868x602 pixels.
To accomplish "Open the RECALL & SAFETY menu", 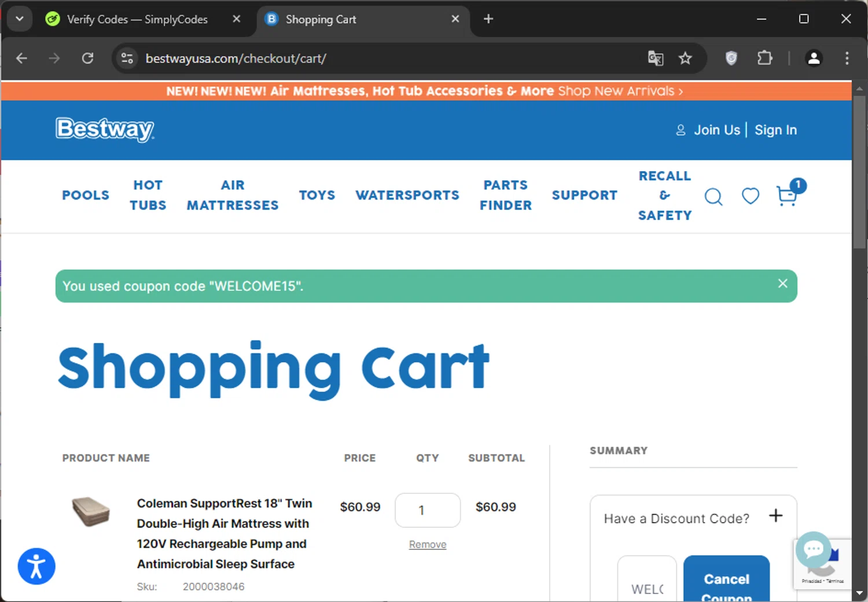I will click(665, 195).
